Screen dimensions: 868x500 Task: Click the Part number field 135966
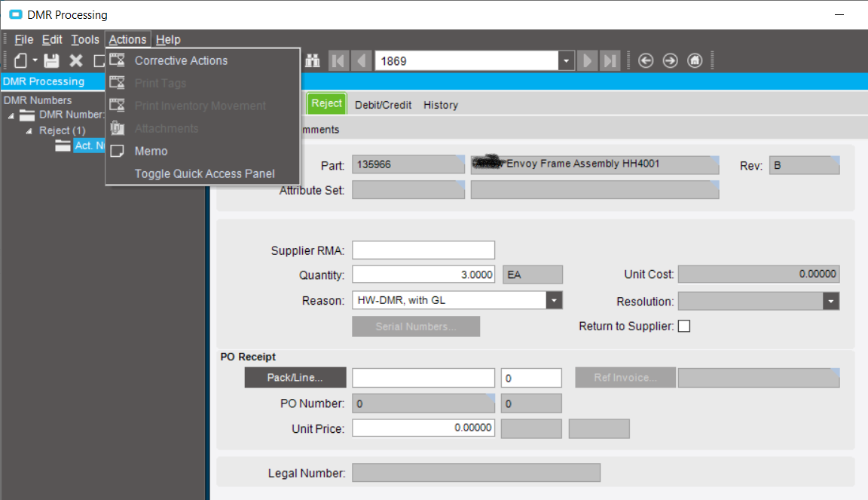(408, 164)
